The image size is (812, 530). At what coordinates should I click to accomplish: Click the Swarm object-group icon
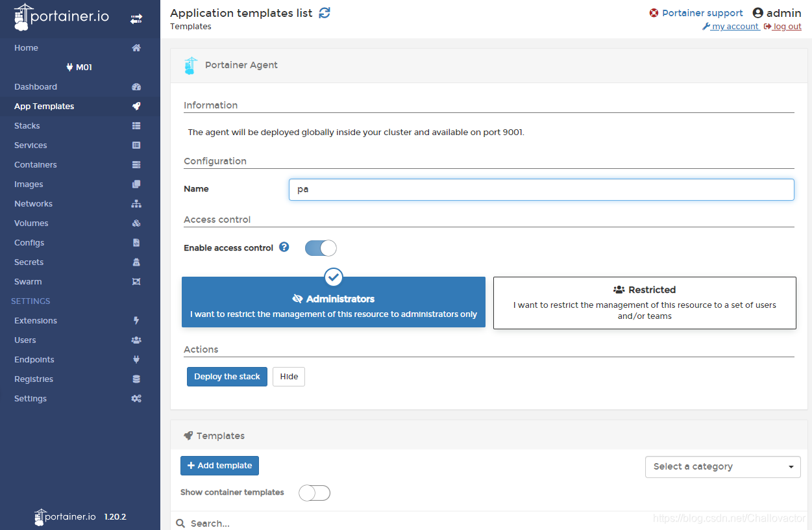coord(136,281)
